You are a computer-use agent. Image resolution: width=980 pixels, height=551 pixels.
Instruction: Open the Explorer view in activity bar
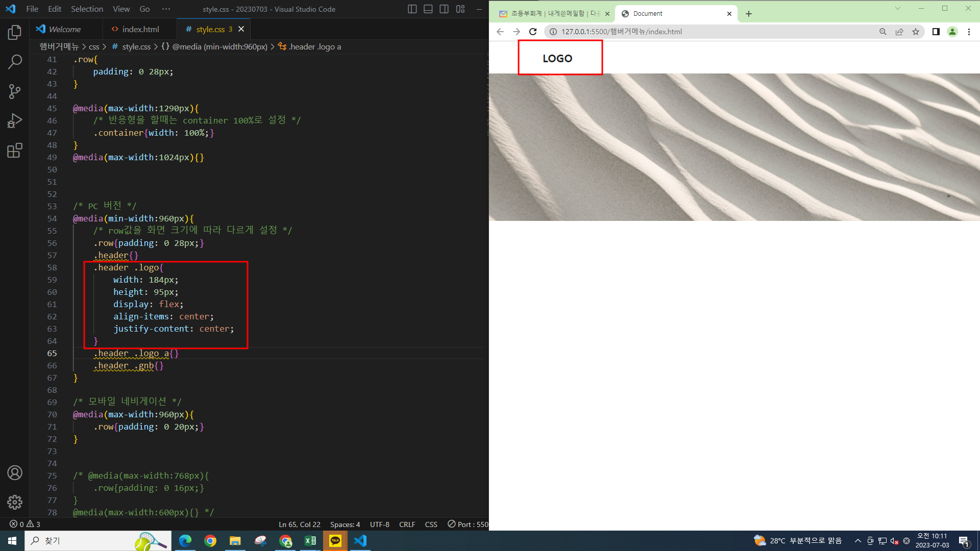15,33
